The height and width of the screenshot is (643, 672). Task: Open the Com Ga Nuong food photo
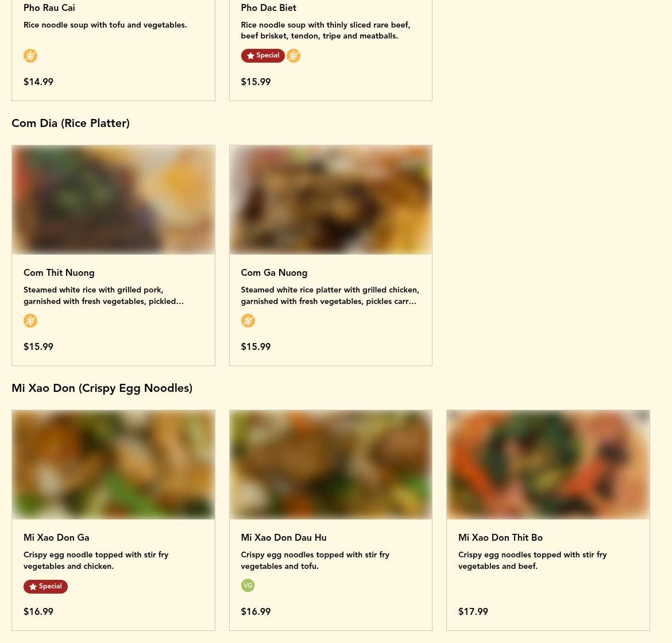point(330,200)
